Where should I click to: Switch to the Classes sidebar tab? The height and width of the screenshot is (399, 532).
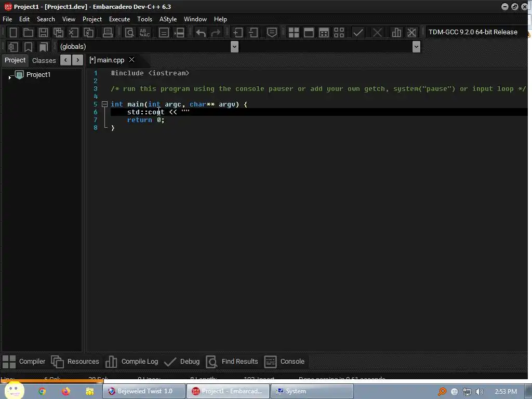44,60
